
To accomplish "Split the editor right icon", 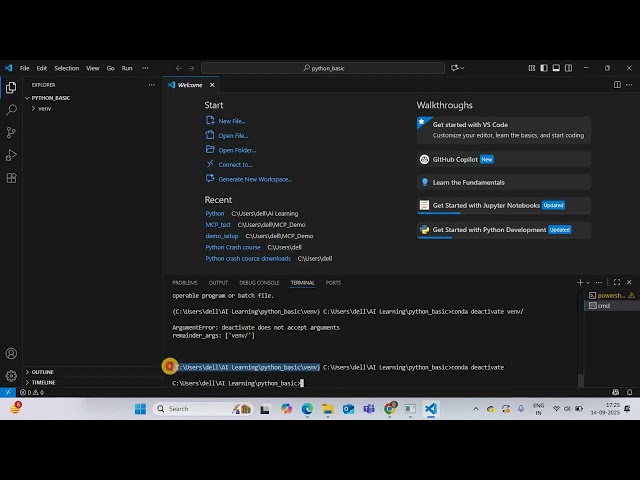I will pos(617,84).
